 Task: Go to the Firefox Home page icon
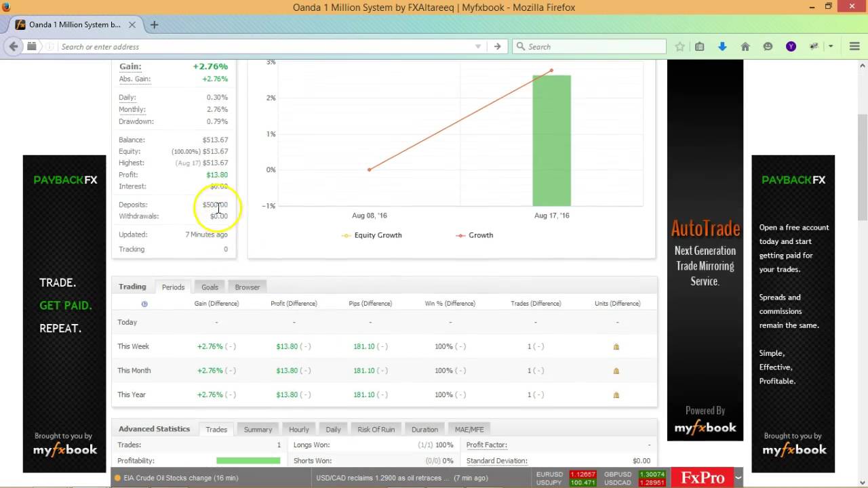[745, 47]
